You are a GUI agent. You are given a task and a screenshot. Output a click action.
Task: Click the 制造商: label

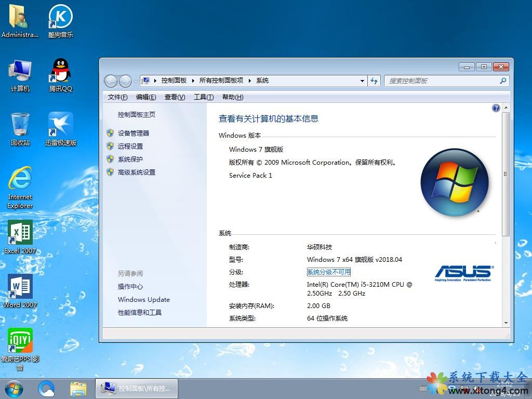tap(239, 247)
